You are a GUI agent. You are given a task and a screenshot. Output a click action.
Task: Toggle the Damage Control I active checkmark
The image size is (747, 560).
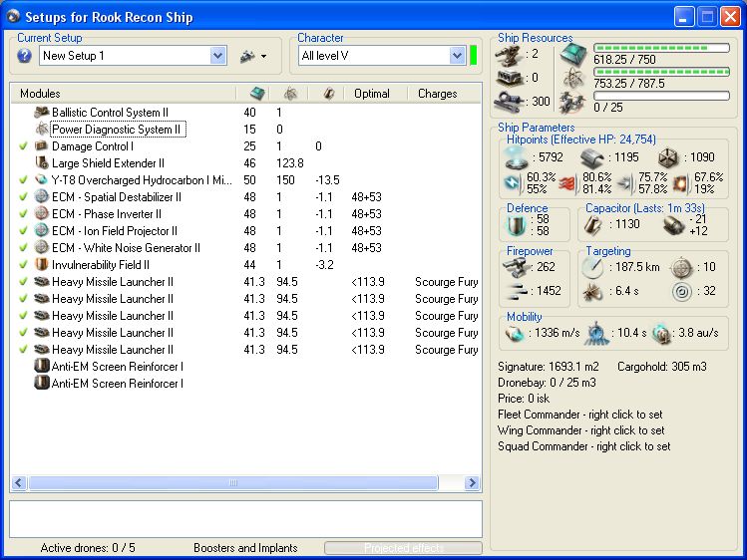(23, 145)
